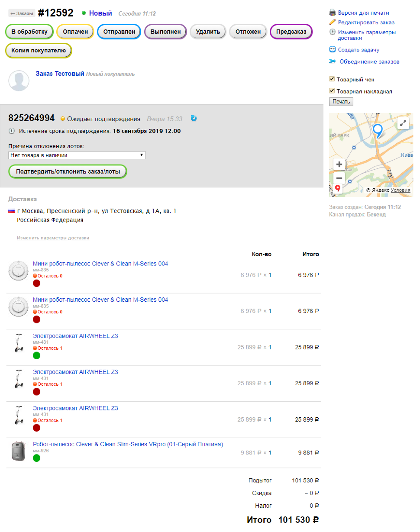Uncheck the Товарная накладная checkbox

[332, 91]
